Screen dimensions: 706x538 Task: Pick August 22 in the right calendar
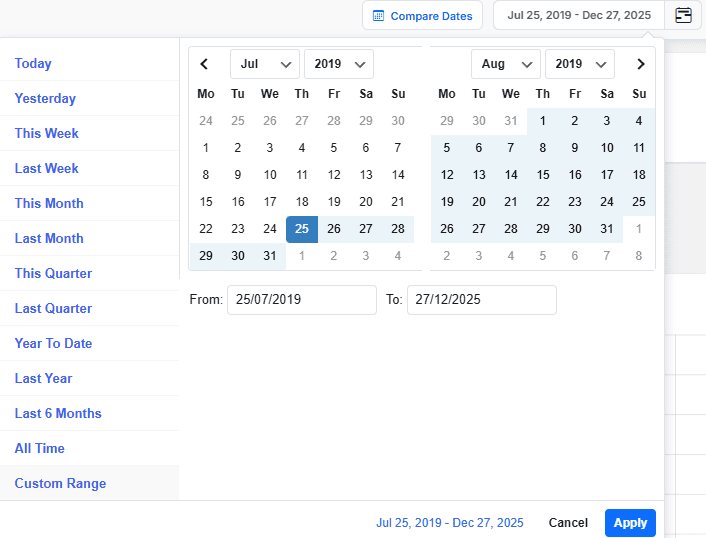coord(543,202)
